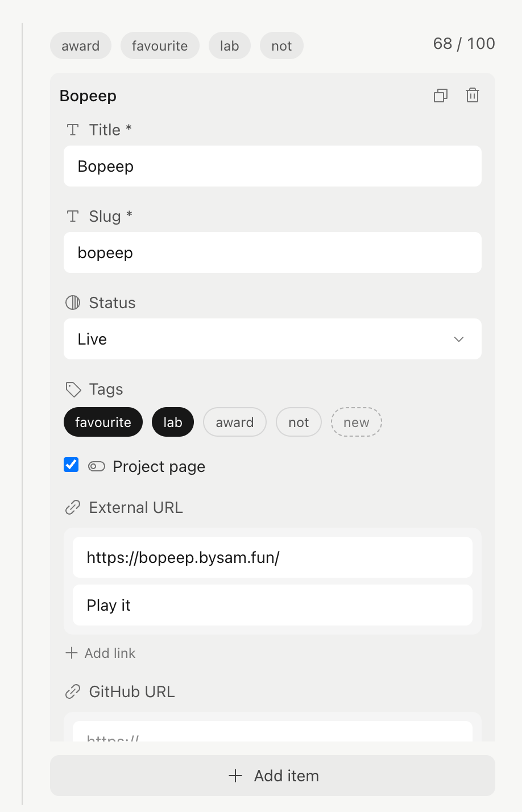
Task: Deselect the lab tag in Tags
Action: pyautogui.click(x=173, y=422)
